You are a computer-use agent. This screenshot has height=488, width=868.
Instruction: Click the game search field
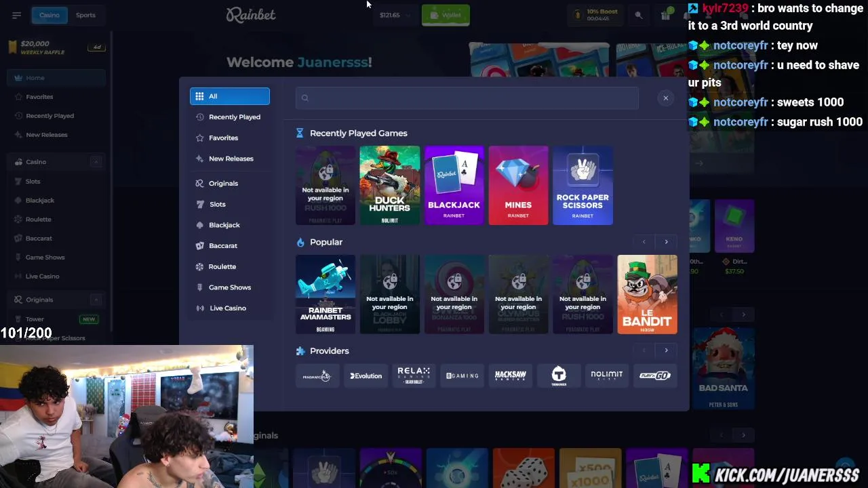[467, 98]
